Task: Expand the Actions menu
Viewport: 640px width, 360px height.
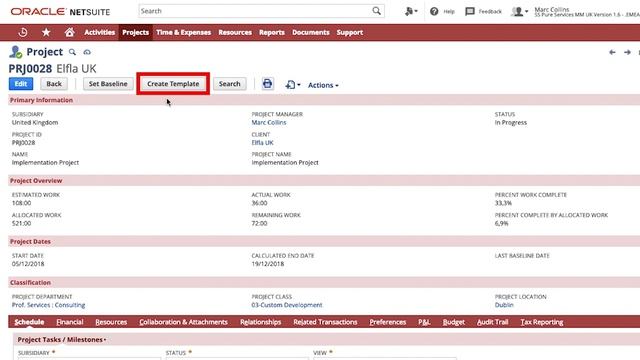Action: (323, 85)
